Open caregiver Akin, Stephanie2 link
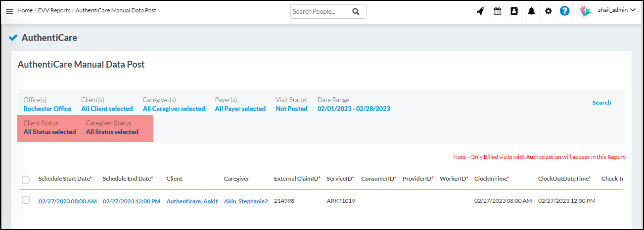The height and width of the screenshot is (230, 644). (245, 201)
